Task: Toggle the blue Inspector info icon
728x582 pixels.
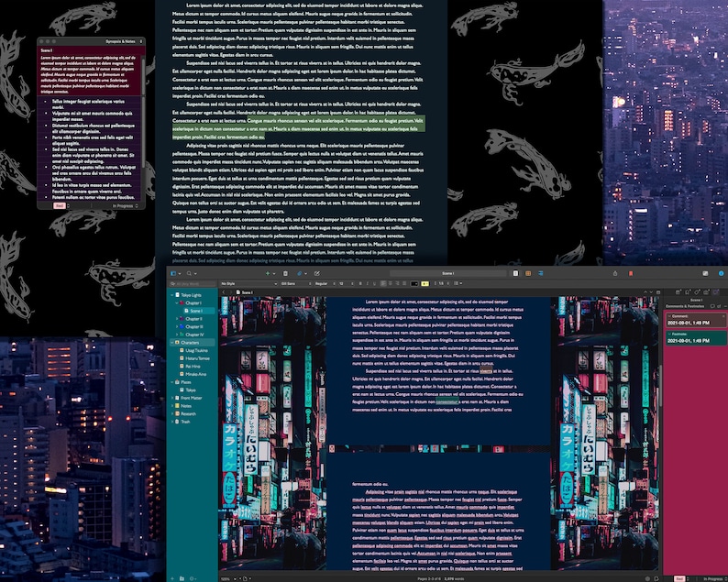Action: pos(721,273)
